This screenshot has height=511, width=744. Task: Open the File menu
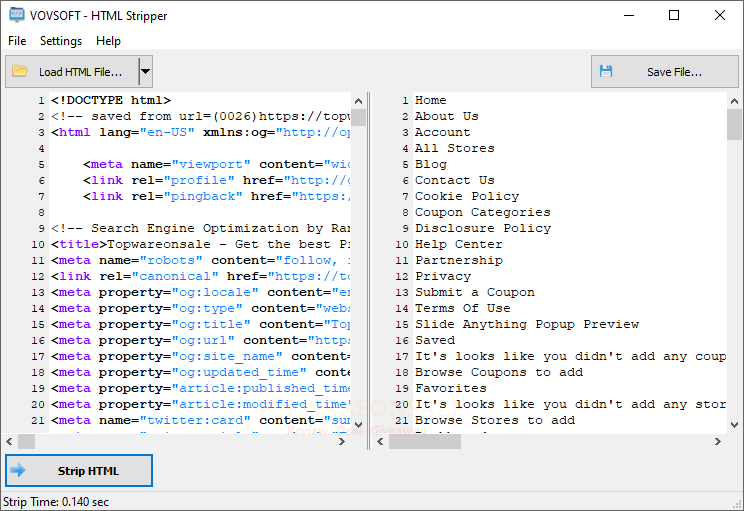[x=17, y=41]
